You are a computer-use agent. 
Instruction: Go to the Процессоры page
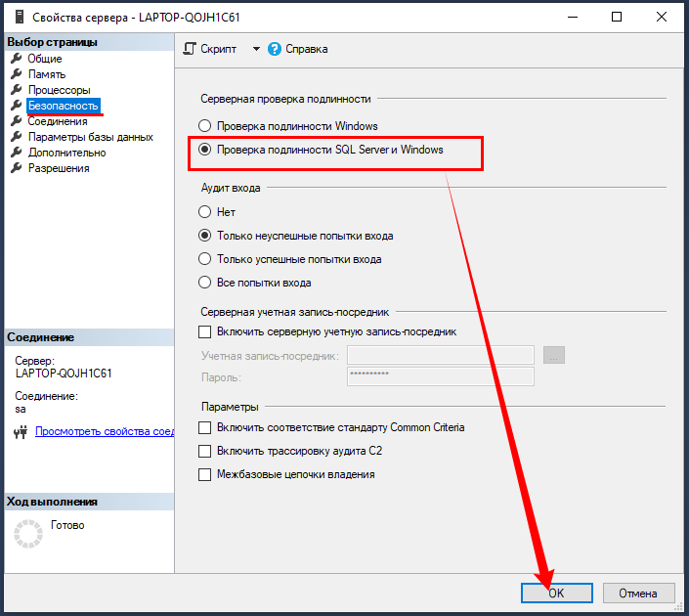point(59,90)
